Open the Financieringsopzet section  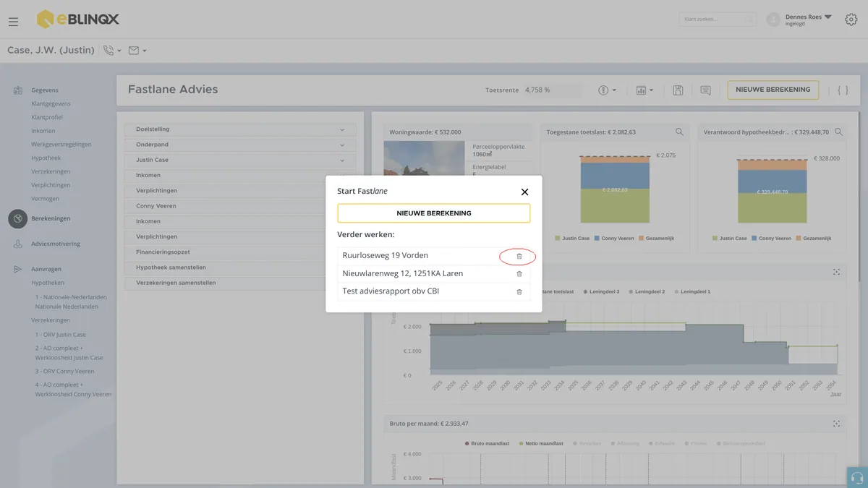240,252
